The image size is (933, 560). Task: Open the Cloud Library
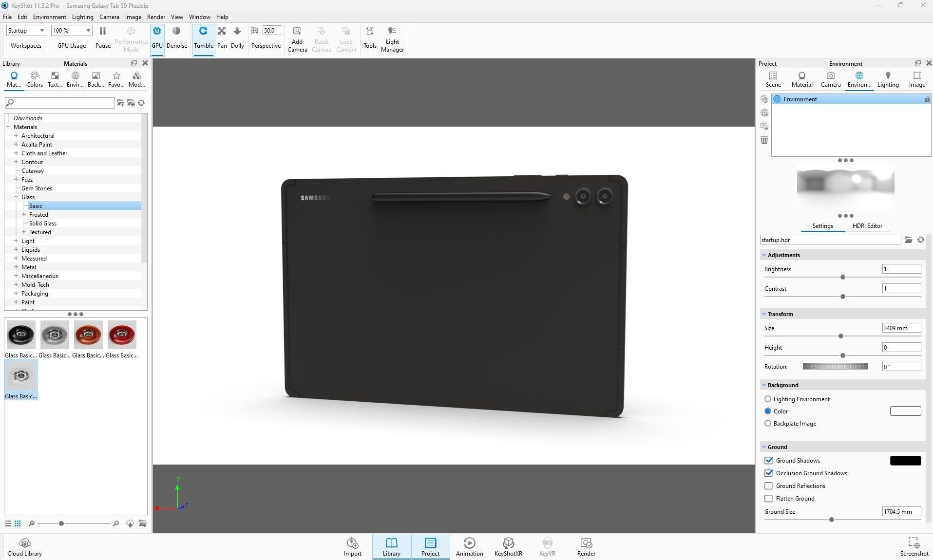click(x=24, y=547)
